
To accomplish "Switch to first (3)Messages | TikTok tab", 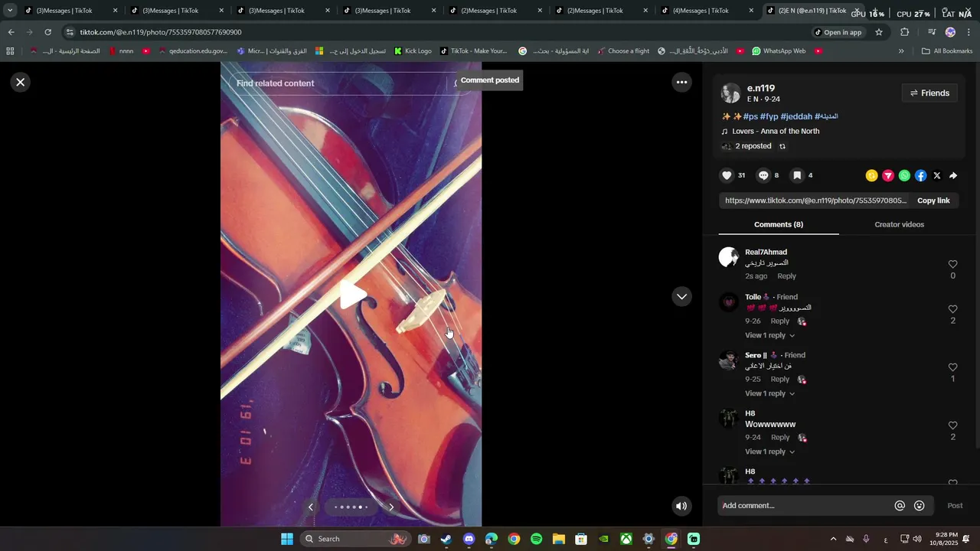I will [70, 11].
